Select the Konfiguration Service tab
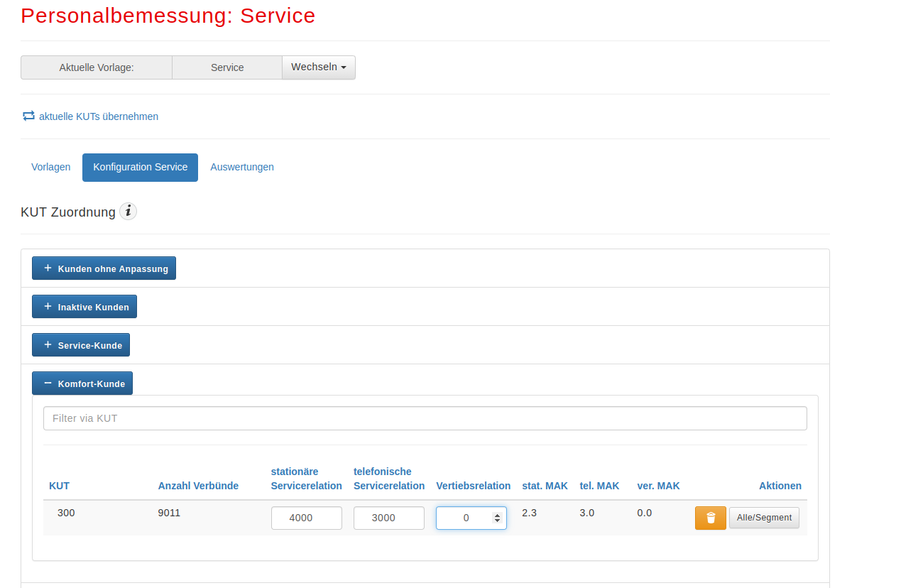Image resolution: width=923 pixels, height=588 pixels. 140,167
